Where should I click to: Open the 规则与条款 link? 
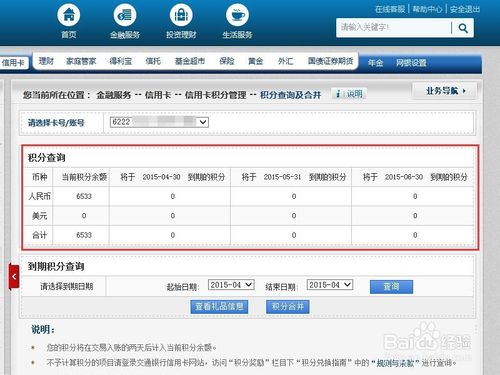tap(395, 363)
